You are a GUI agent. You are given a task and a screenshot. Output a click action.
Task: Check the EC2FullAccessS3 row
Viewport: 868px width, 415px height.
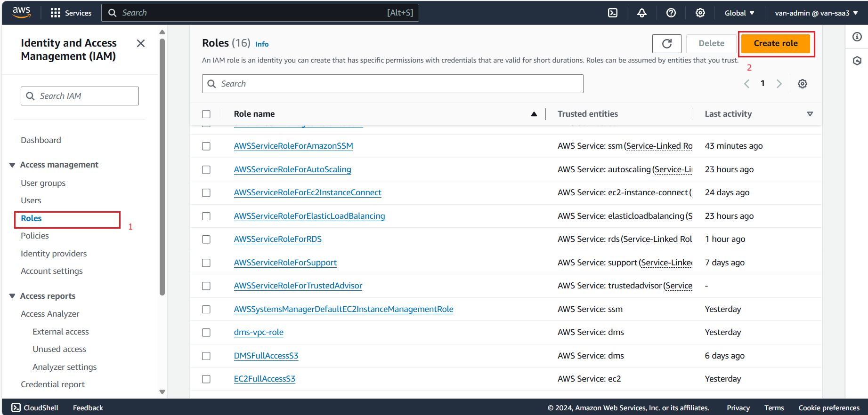[x=206, y=379]
